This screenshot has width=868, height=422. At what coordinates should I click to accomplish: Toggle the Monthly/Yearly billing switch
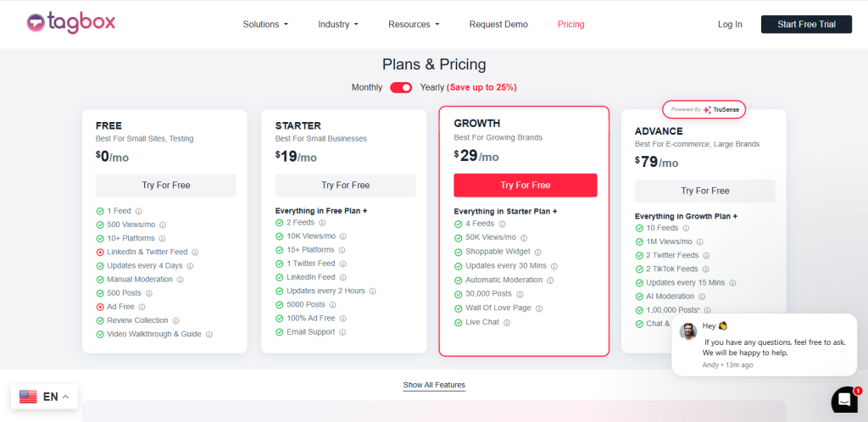pos(401,87)
